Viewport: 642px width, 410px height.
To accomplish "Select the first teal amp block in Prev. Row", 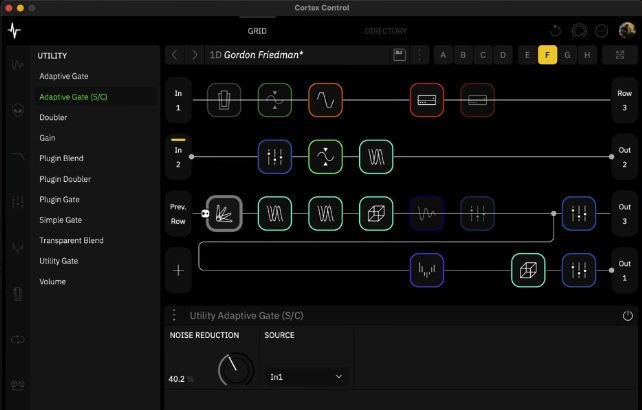I will click(x=275, y=213).
